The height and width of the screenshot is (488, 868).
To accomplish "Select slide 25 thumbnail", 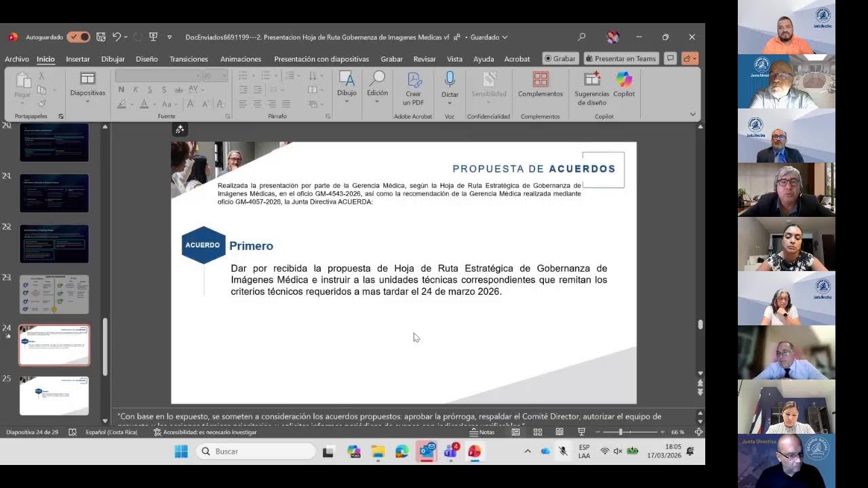I will 54,396.
